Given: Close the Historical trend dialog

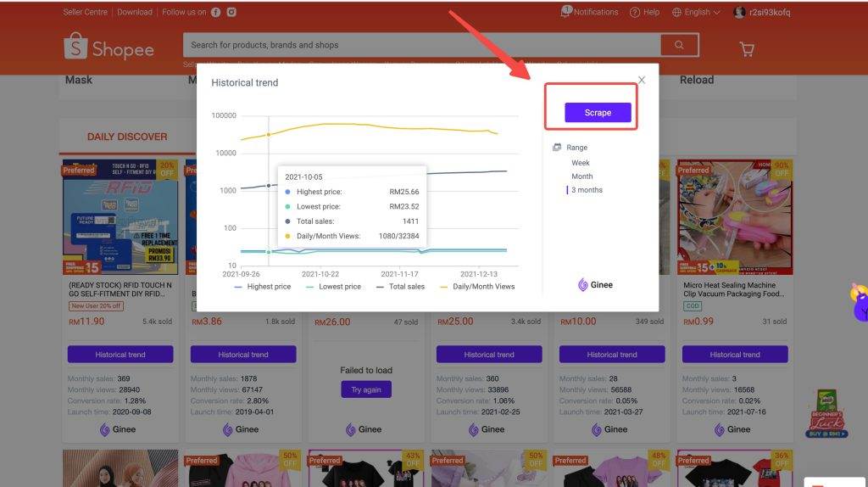Looking at the screenshot, I should click(x=642, y=81).
